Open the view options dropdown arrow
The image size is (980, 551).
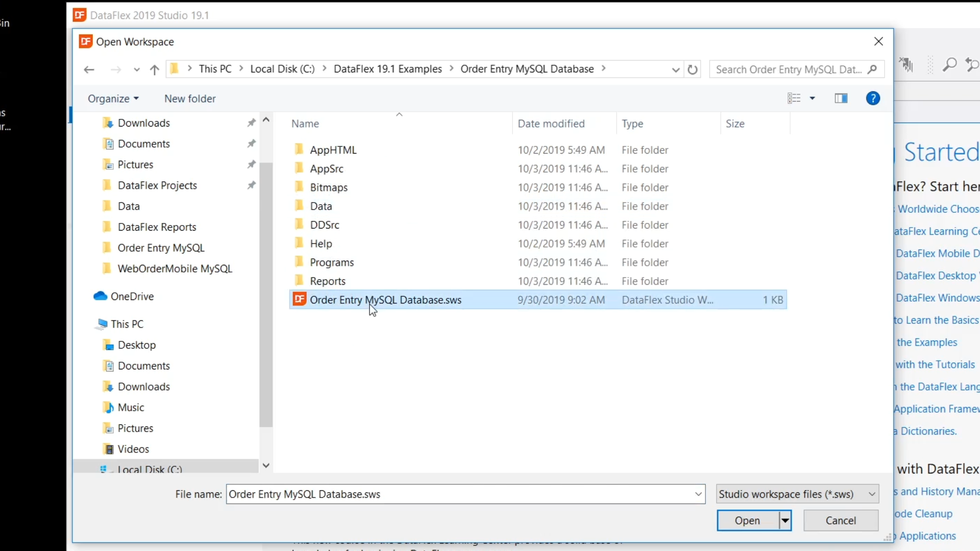pyautogui.click(x=812, y=98)
